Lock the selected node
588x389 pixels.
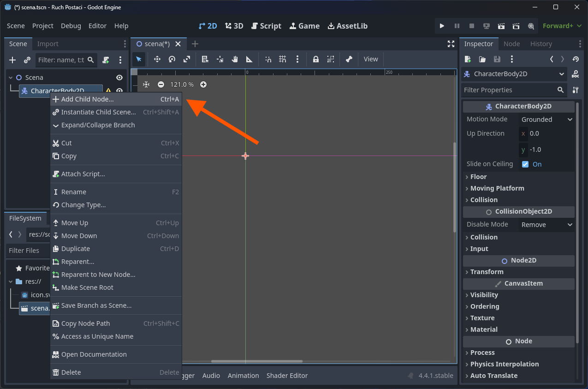tap(316, 59)
